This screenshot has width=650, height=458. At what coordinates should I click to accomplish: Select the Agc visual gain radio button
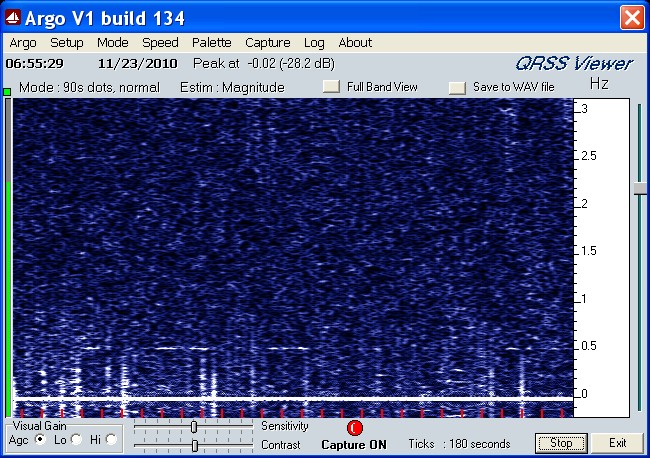click(x=41, y=440)
